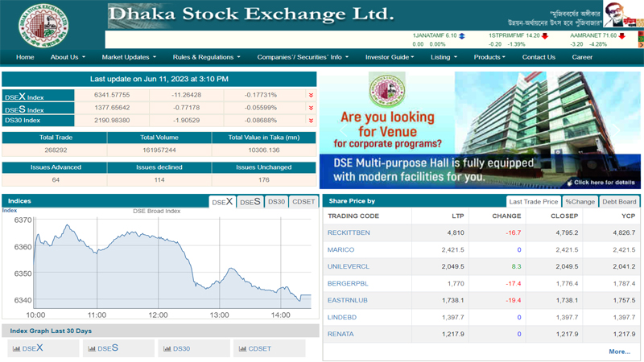644x362 pixels.
Task: Open the CDSET 30-day graph chart icon
Action: point(242,349)
